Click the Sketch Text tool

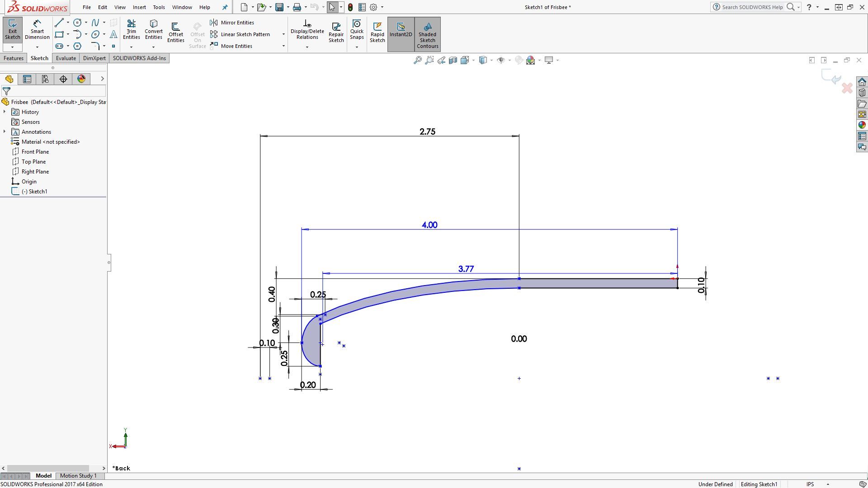pos(113,34)
